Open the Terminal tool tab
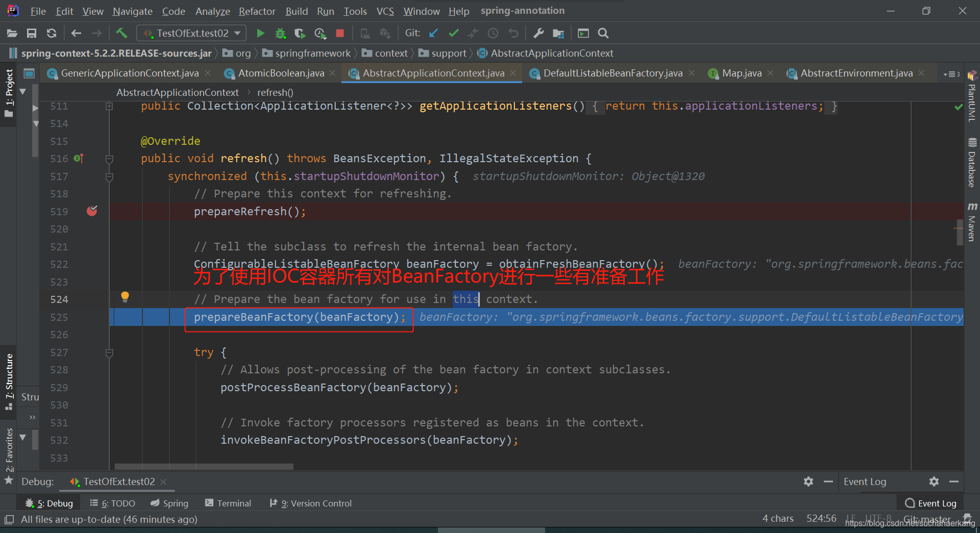 click(x=228, y=503)
